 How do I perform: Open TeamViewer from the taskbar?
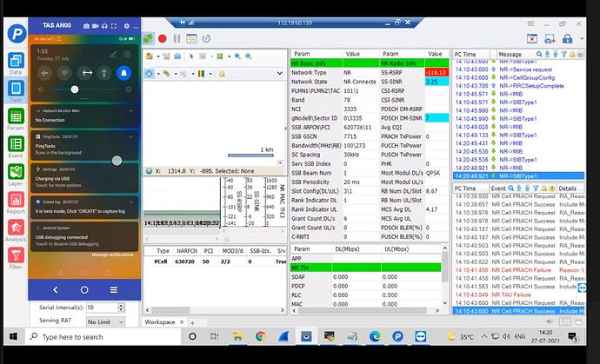click(x=421, y=336)
